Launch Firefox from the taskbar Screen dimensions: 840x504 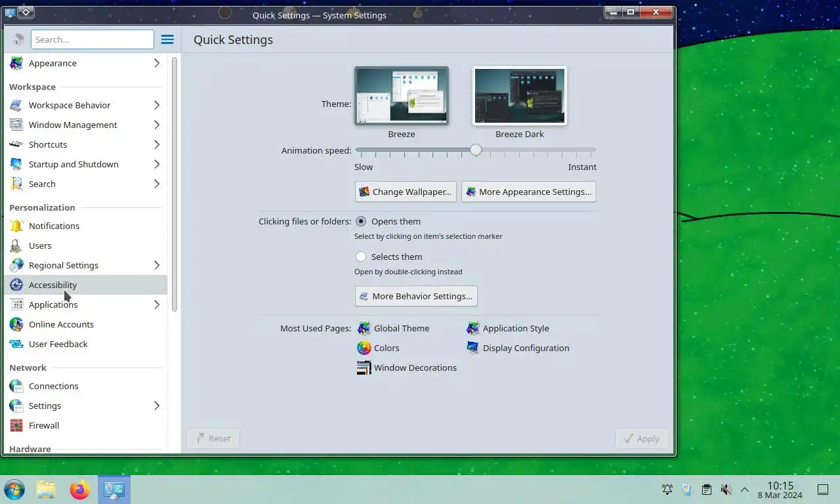click(79, 490)
